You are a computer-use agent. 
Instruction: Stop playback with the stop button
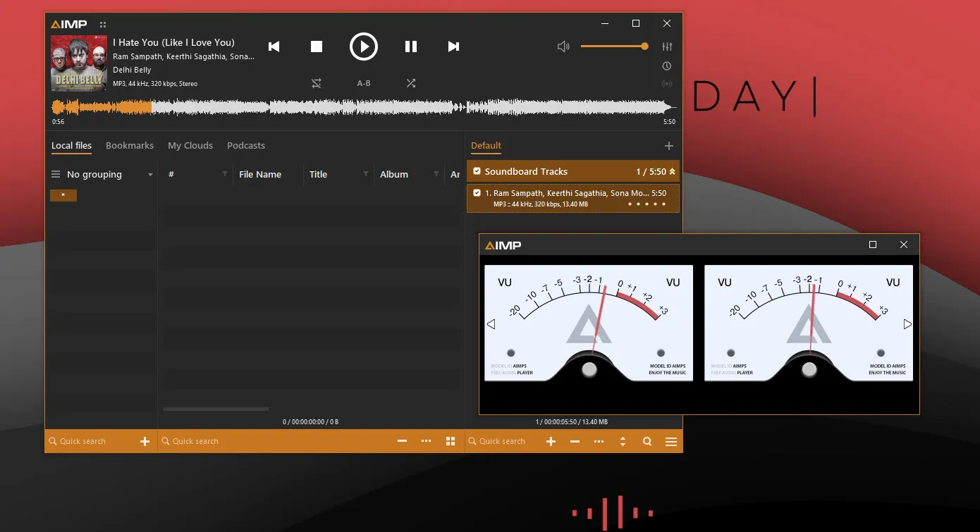point(317,47)
